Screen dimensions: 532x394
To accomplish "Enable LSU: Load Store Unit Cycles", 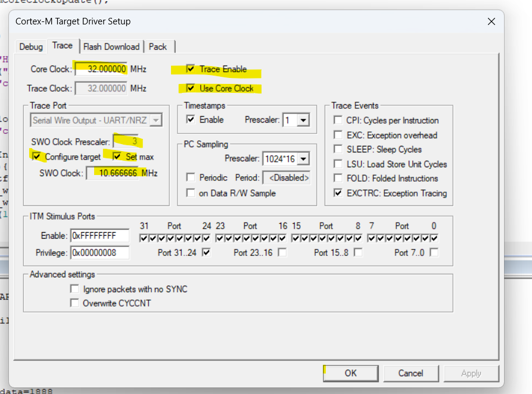I will [x=338, y=164].
